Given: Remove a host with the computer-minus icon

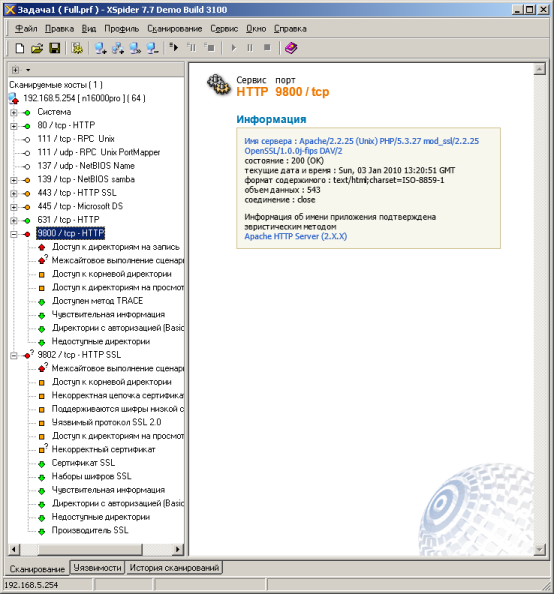Looking at the screenshot, I should (x=153, y=48).
